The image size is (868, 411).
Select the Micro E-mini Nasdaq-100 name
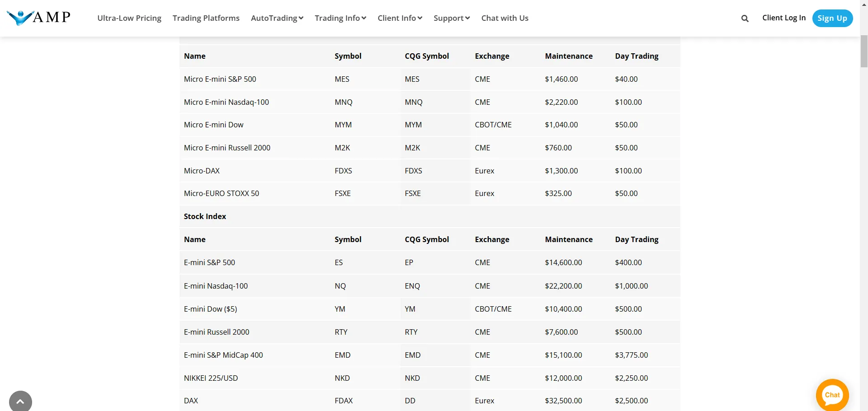(226, 102)
